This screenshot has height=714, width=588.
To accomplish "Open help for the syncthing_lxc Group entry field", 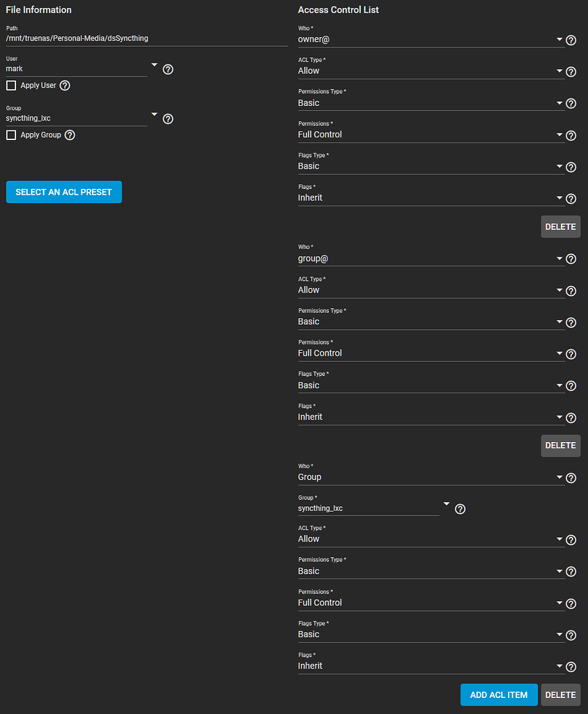I will 460,509.
